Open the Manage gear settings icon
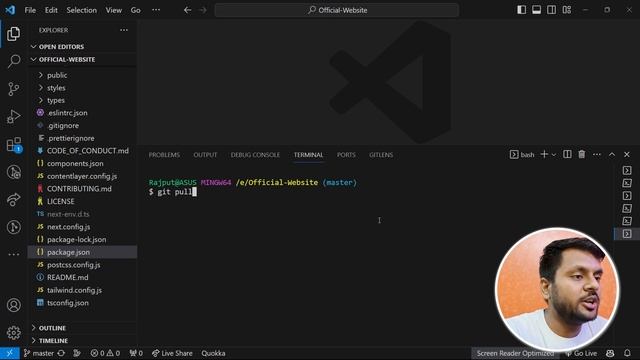 tap(13, 333)
